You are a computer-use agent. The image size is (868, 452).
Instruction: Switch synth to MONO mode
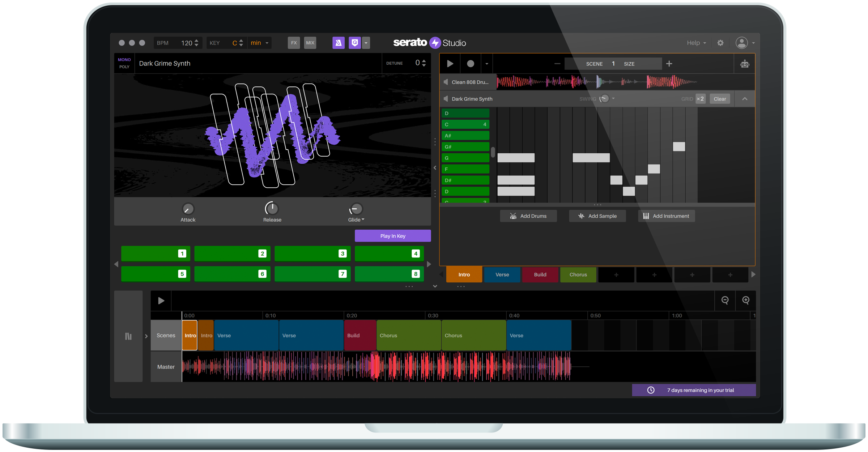124,59
